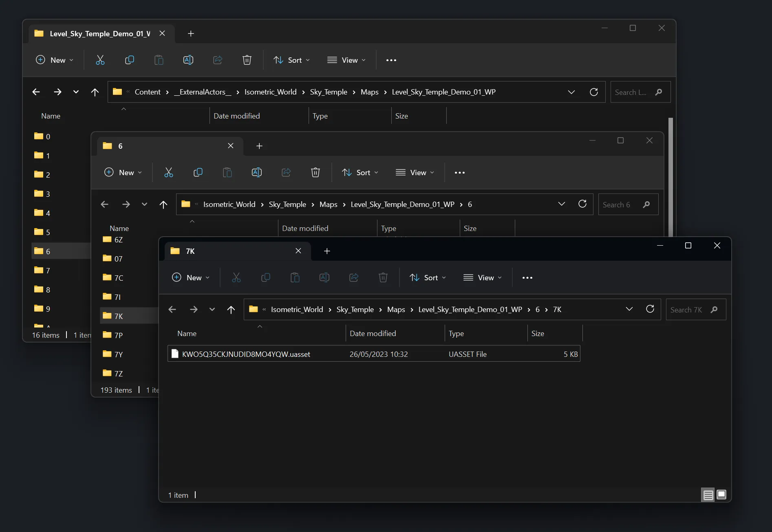Paste clipboard contents in folder 6 window

point(227,172)
